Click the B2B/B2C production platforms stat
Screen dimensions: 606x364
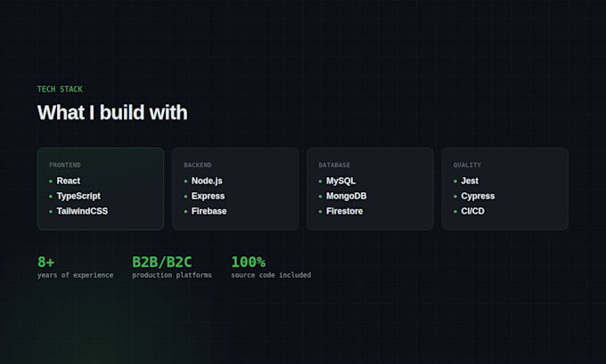tap(172, 267)
